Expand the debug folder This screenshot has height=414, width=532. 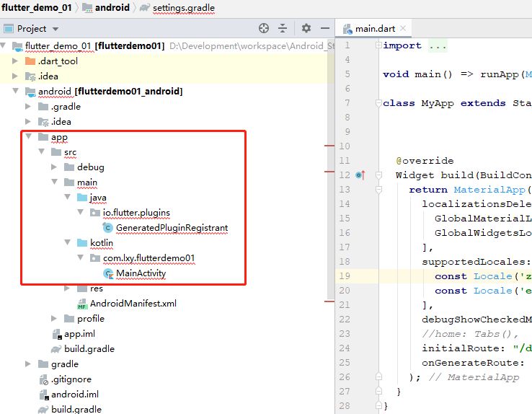pyautogui.click(x=54, y=167)
